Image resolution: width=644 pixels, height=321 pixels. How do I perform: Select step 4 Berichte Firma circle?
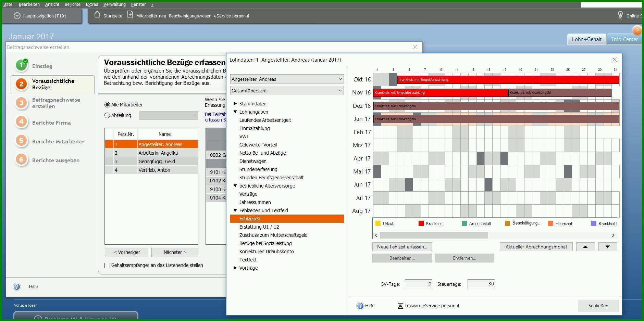click(x=22, y=122)
